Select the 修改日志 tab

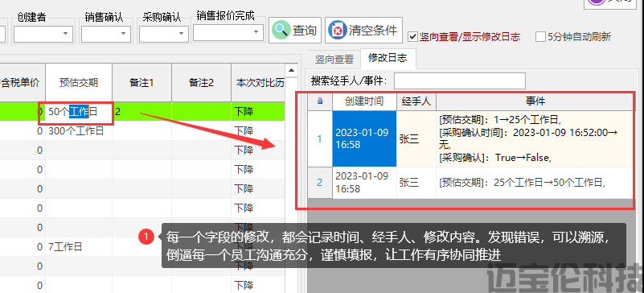388,58
